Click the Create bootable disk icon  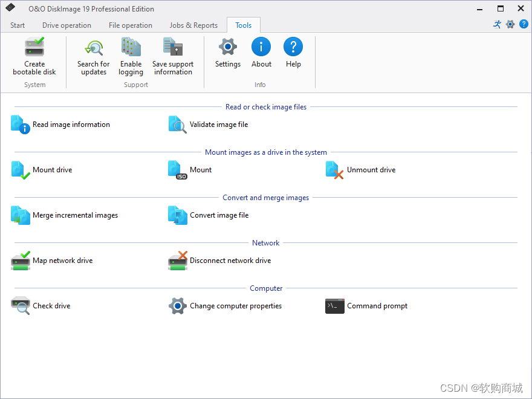coord(34,47)
